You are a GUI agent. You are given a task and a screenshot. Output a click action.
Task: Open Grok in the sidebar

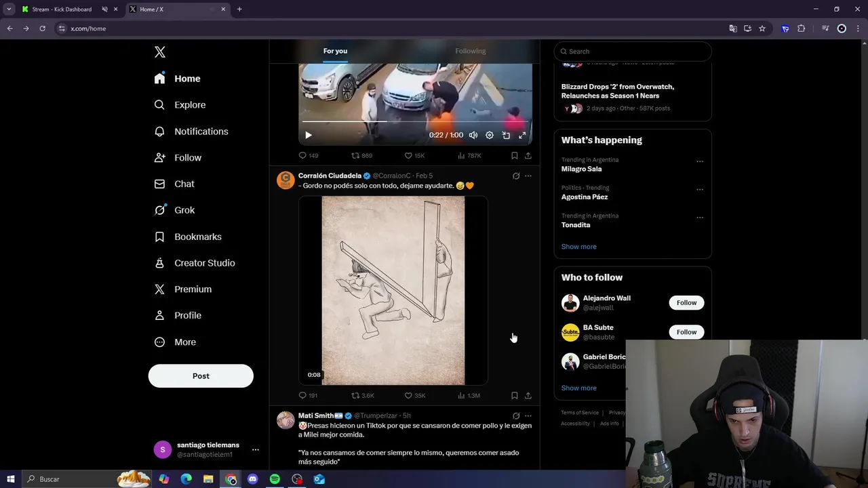(x=175, y=210)
